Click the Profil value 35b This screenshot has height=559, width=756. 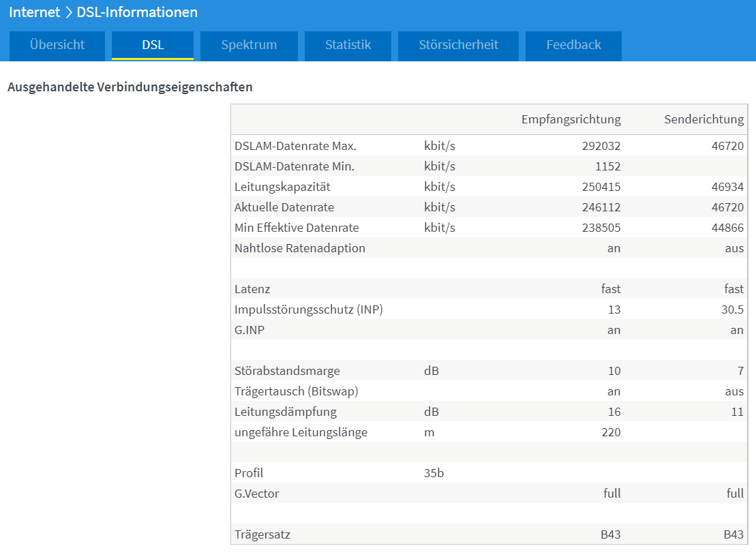[x=434, y=473]
